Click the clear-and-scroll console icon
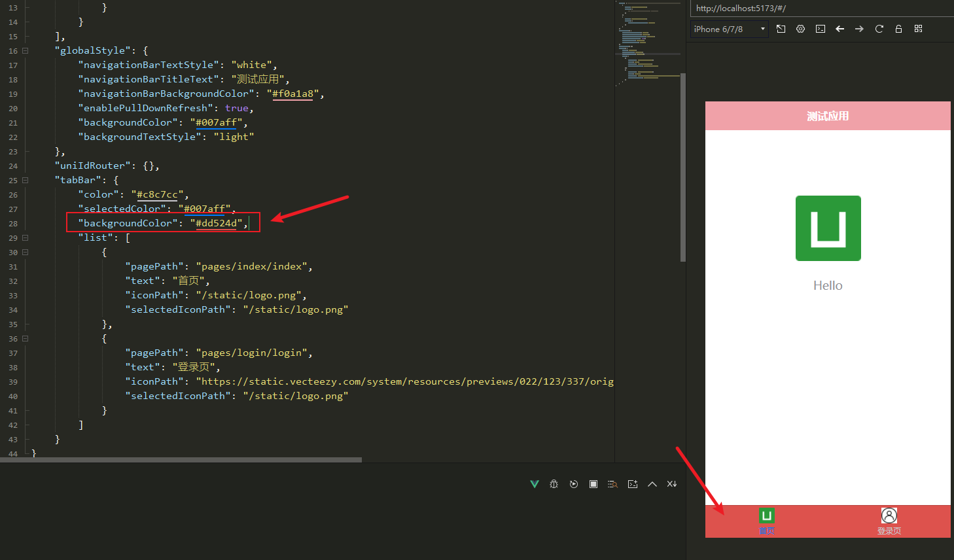Viewport: 954px width, 560px height. (672, 484)
